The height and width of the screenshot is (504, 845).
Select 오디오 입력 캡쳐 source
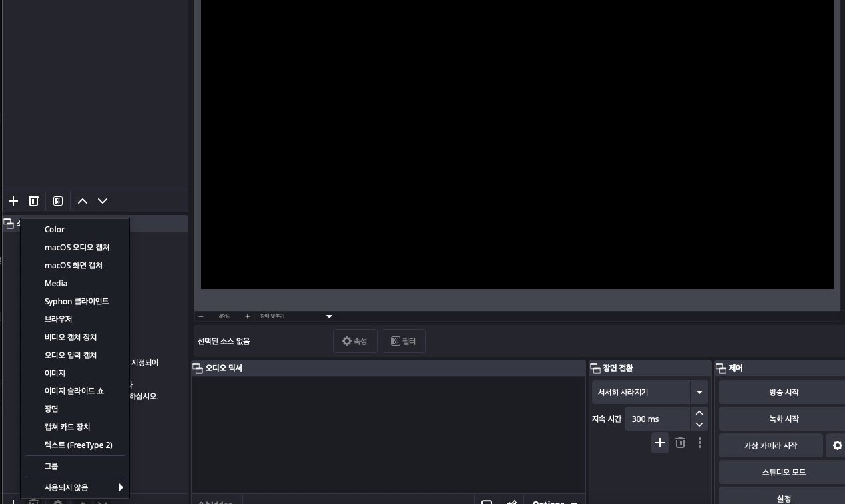coord(75,355)
